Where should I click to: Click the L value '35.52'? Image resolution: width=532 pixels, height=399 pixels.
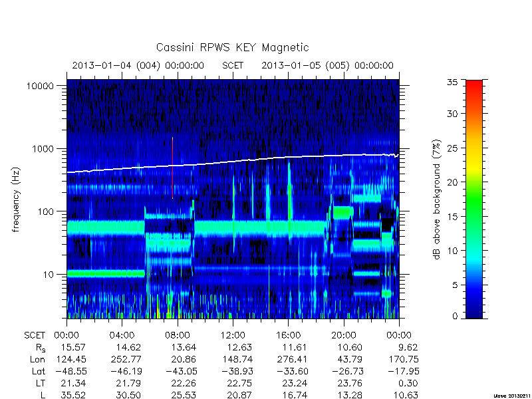[x=73, y=395]
